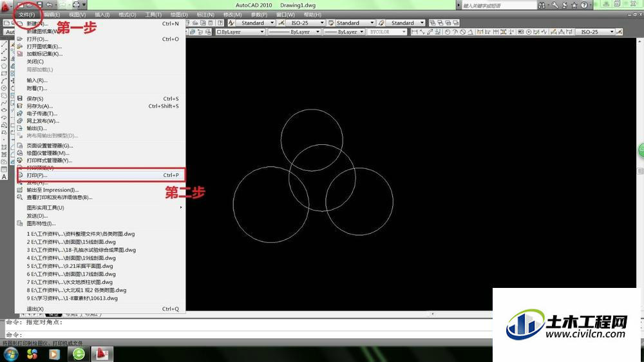The height and width of the screenshot is (362, 644).
Task: Choose 退出(X) to quit AutoCAD
Action: pyautogui.click(x=100, y=309)
